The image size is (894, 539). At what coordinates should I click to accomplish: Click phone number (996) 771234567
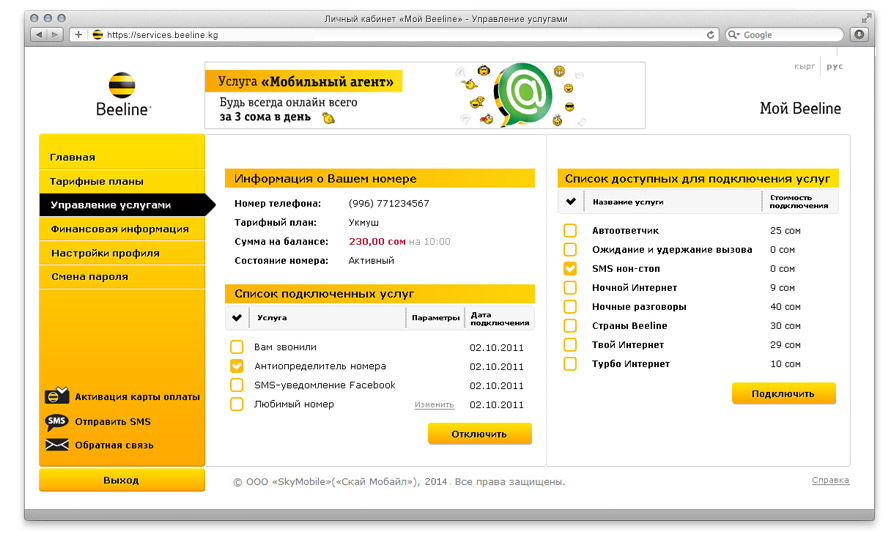pyautogui.click(x=389, y=204)
